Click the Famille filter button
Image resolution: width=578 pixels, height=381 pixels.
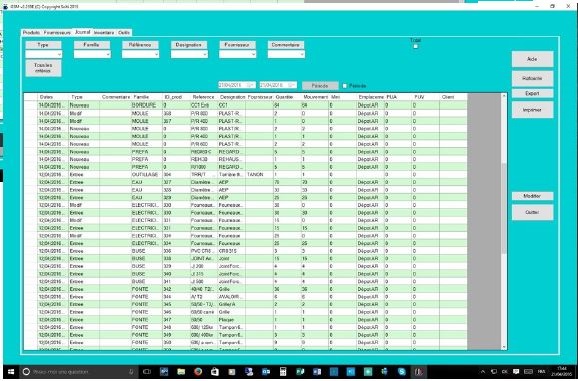coord(92,45)
